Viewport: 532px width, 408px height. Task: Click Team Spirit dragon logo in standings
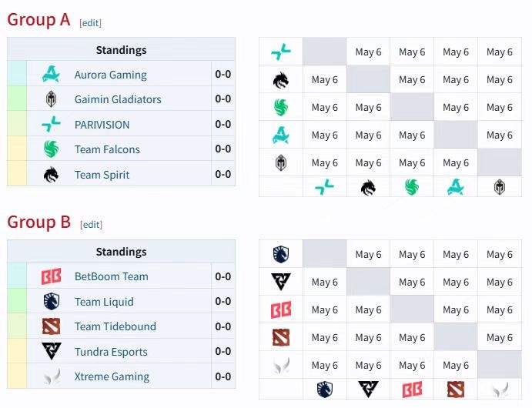pos(51,175)
